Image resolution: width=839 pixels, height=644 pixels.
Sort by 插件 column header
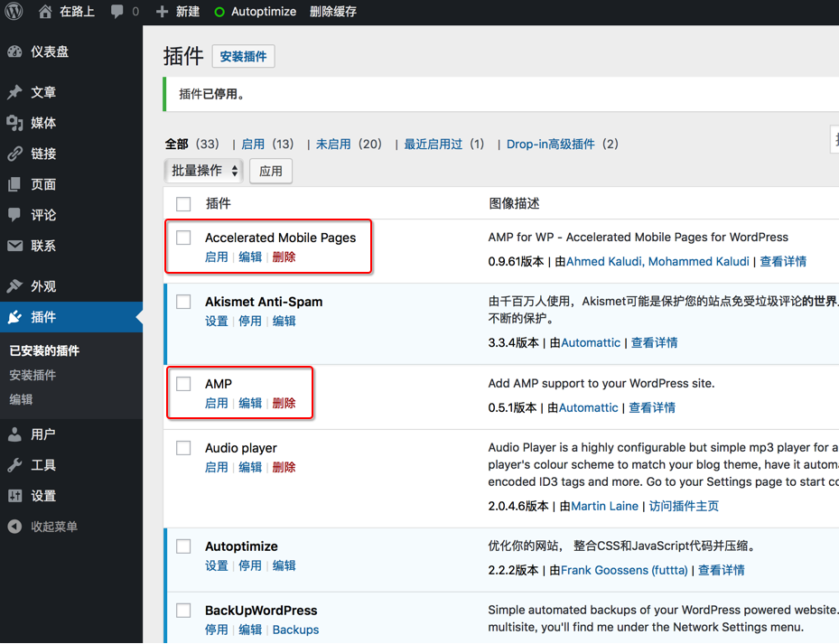pos(219,203)
